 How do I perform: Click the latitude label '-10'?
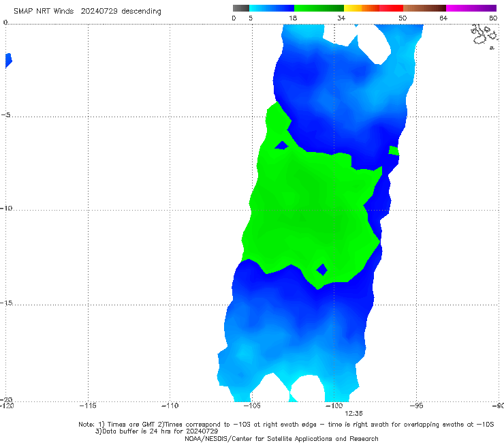[x=6, y=208]
